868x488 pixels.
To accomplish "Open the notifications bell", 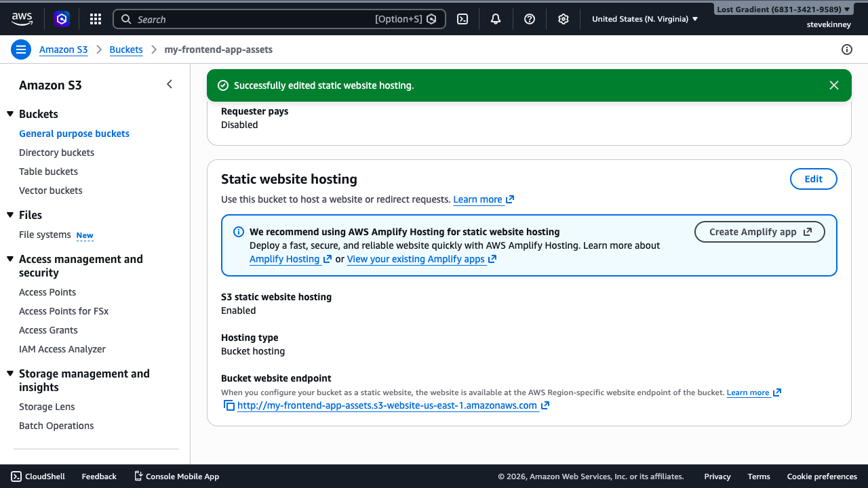I will (x=496, y=19).
